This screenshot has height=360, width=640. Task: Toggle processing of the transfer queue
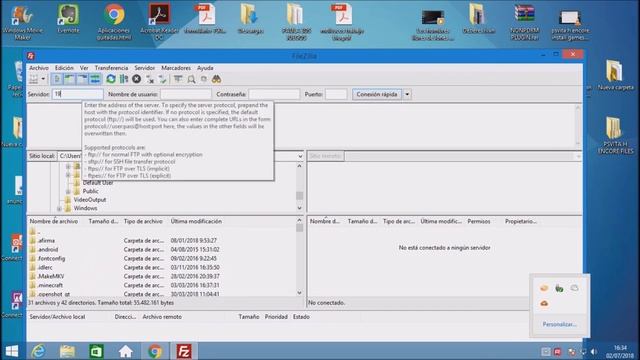[124, 79]
